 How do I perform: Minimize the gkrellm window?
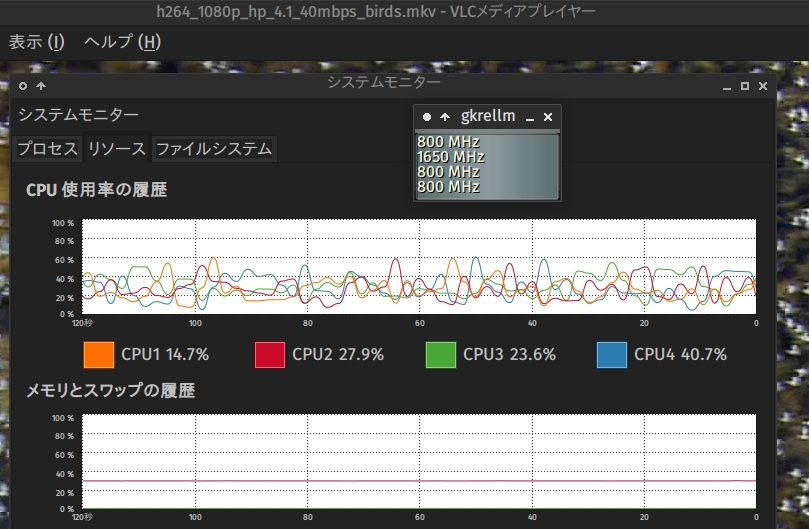pyautogui.click(x=530, y=118)
